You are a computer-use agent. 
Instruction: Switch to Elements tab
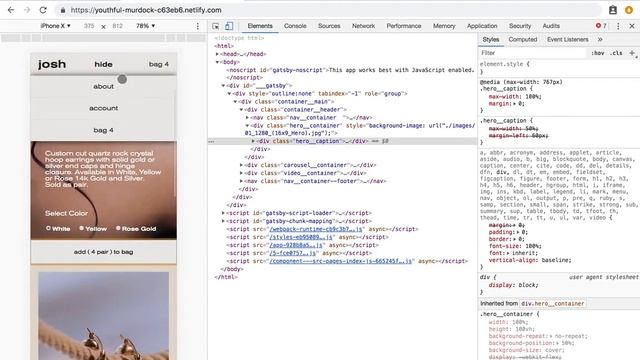coord(260,26)
